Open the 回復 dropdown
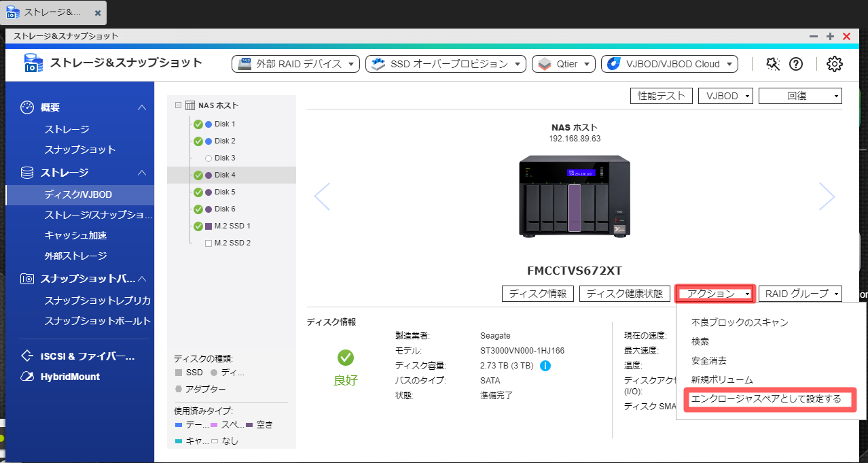The image size is (868, 463). (800, 96)
